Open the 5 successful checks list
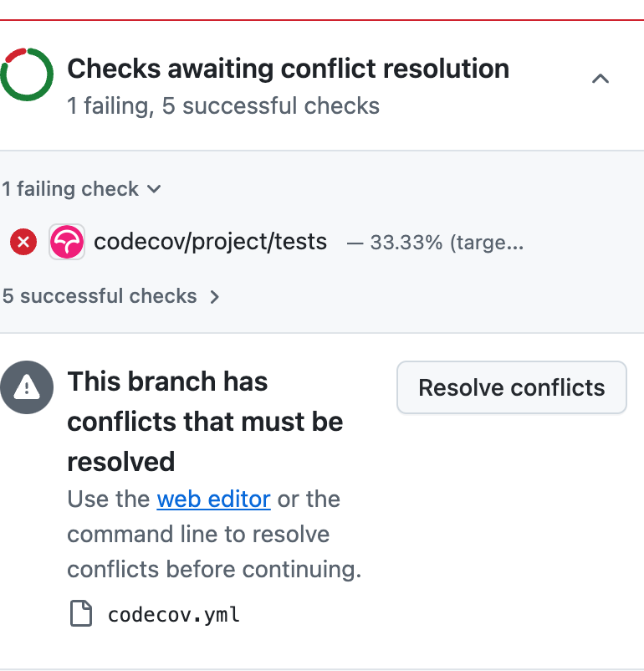The image size is (644, 671). 100,295
